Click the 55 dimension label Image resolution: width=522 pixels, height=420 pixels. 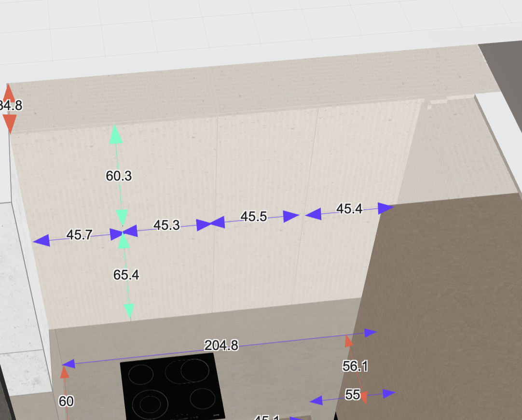click(x=353, y=395)
